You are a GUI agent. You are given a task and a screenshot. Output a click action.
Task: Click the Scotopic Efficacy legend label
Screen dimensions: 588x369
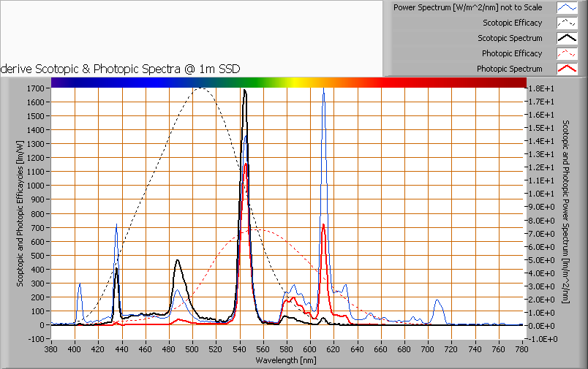(512, 23)
